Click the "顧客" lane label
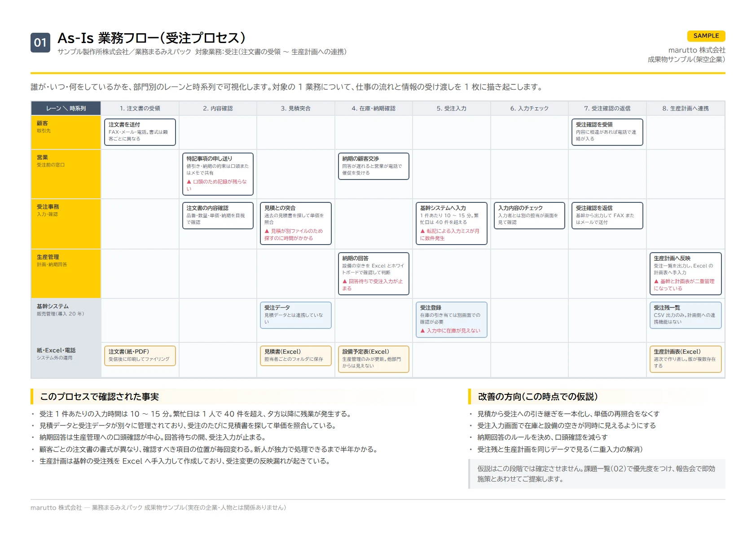 pyautogui.click(x=66, y=132)
